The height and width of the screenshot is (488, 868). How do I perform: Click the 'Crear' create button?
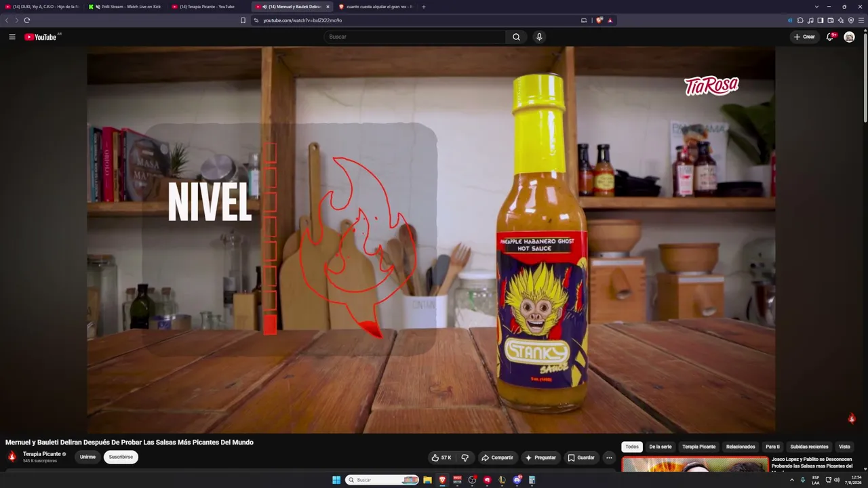[804, 37]
